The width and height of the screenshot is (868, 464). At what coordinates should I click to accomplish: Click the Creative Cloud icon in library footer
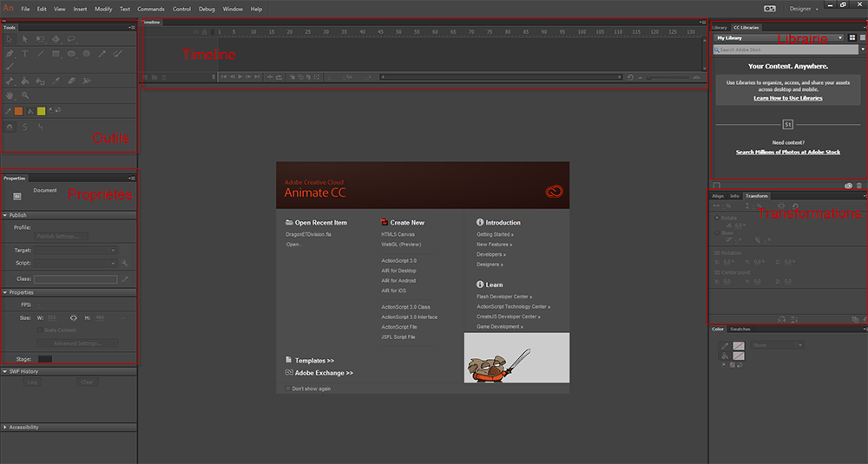(848, 186)
